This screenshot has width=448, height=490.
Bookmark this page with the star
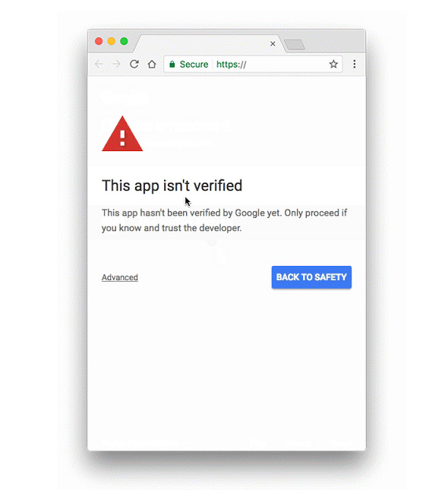coord(333,64)
